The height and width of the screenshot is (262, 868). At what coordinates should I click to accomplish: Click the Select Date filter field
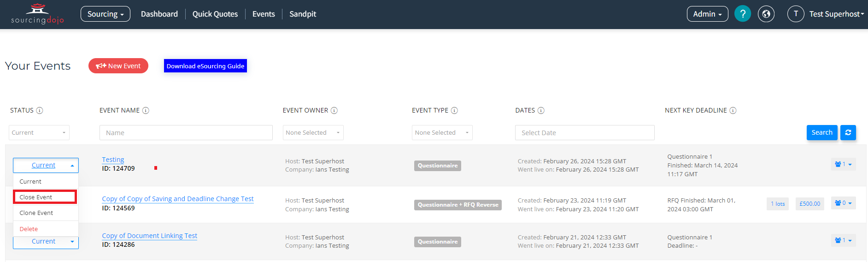(585, 132)
